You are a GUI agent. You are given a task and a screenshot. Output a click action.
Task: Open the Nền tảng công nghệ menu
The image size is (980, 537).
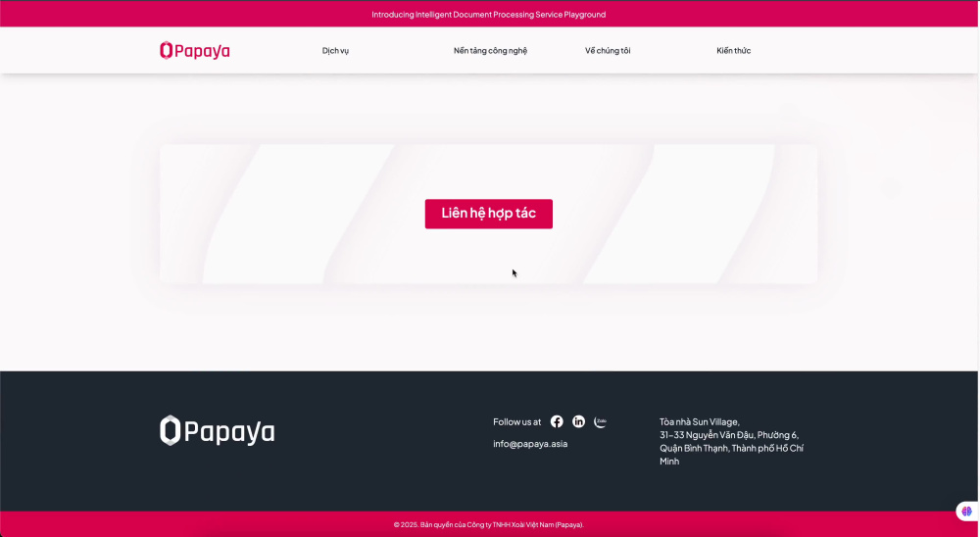[x=491, y=51]
